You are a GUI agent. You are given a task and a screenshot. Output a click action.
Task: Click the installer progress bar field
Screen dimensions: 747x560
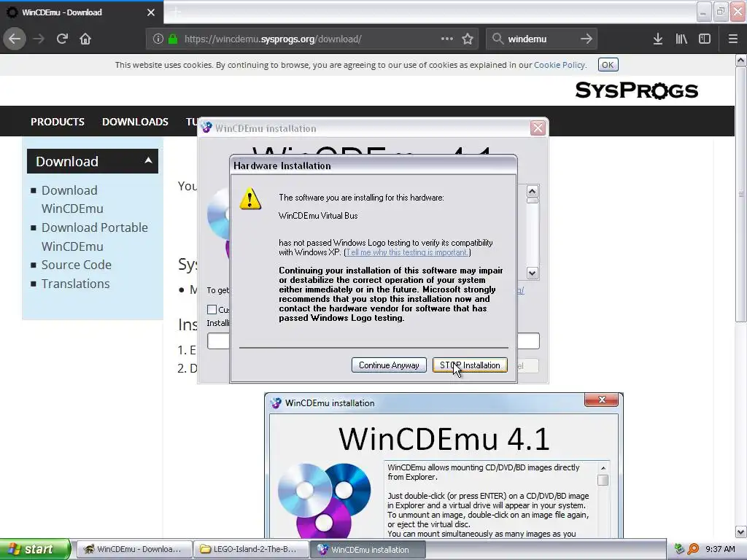point(373,341)
